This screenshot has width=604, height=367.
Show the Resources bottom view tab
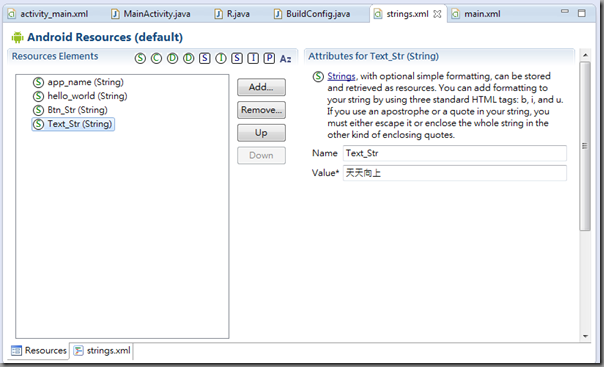tap(39, 350)
